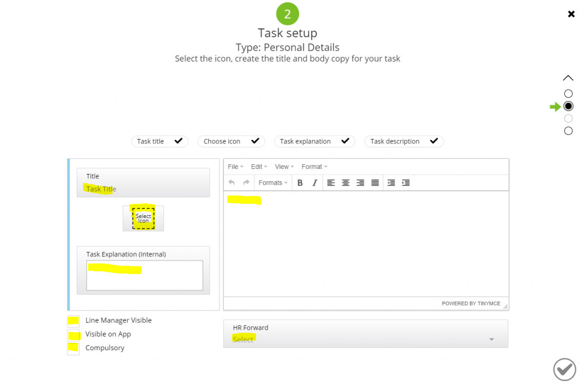Open the Edit menu in the text editor
579x392 pixels.
pyautogui.click(x=258, y=166)
